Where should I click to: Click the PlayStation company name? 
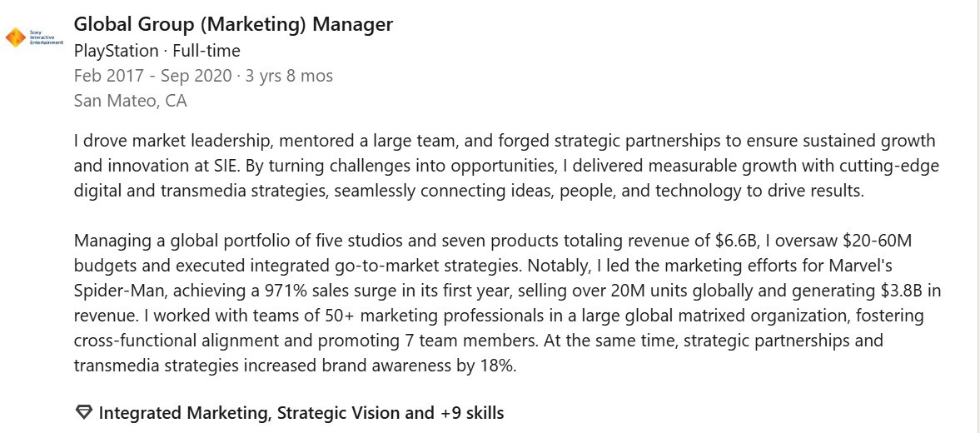(115, 51)
